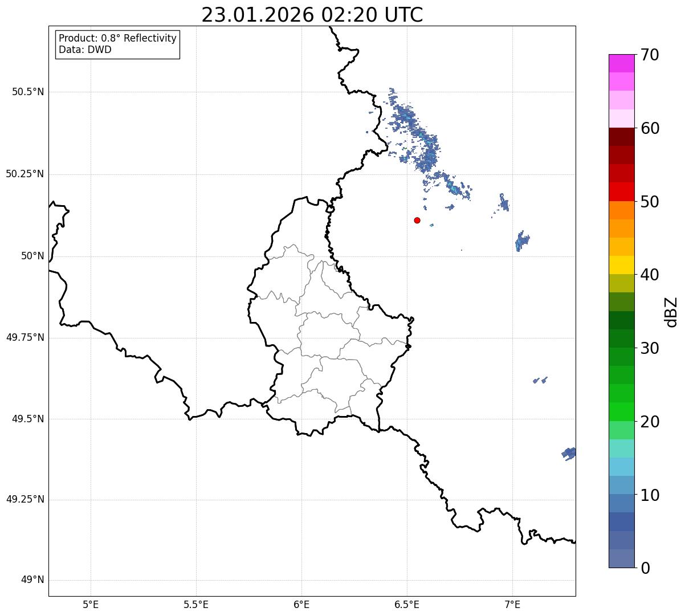Screen dimensions: 685x616
Task: Click the colorbar tick label 20
Action: click(650, 422)
